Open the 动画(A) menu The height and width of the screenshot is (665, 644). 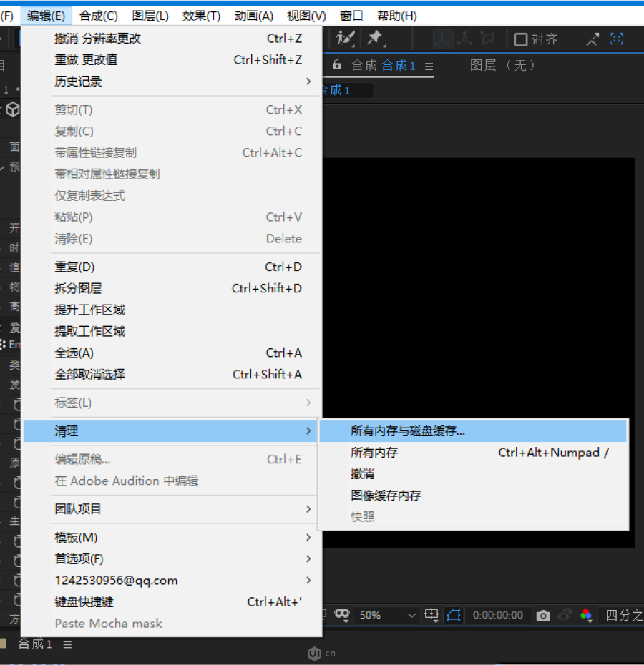click(x=253, y=16)
